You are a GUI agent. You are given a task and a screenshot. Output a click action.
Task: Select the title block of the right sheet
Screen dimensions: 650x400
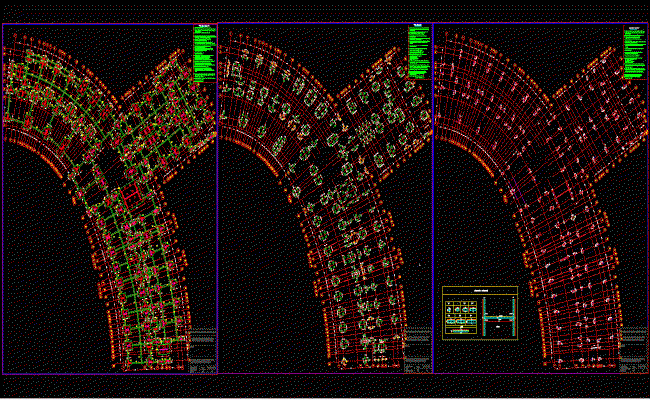pos(634,350)
